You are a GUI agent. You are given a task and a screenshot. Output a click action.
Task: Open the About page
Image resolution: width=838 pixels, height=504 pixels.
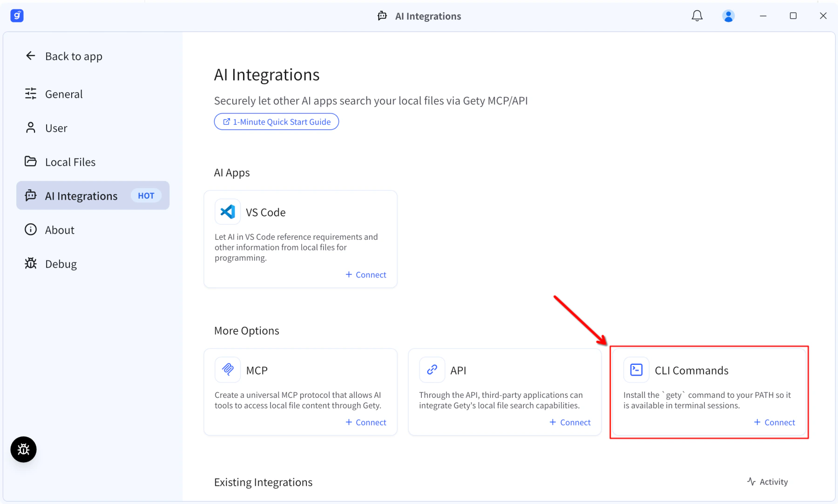(x=93, y=229)
